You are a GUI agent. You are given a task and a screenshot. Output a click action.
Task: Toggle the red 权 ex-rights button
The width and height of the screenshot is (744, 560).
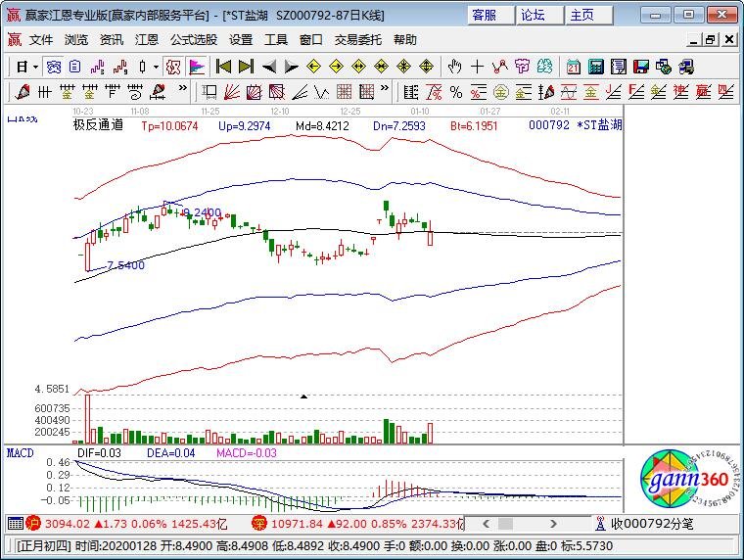point(173,67)
